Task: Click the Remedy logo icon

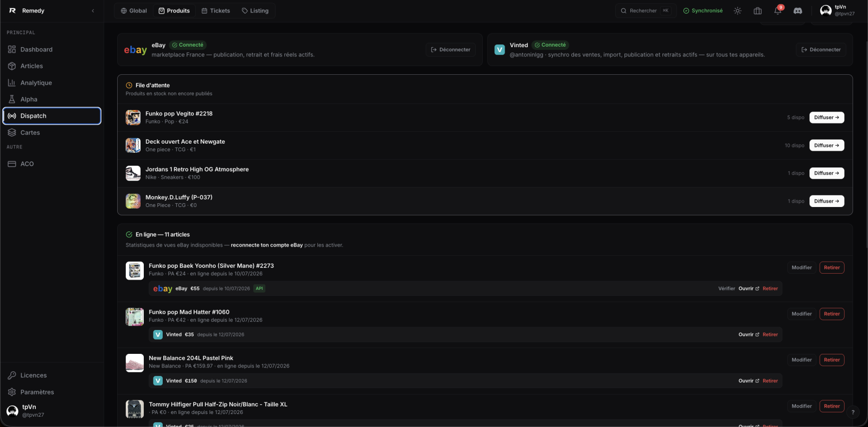Action: pyautogui.click(x=12, y=11)
